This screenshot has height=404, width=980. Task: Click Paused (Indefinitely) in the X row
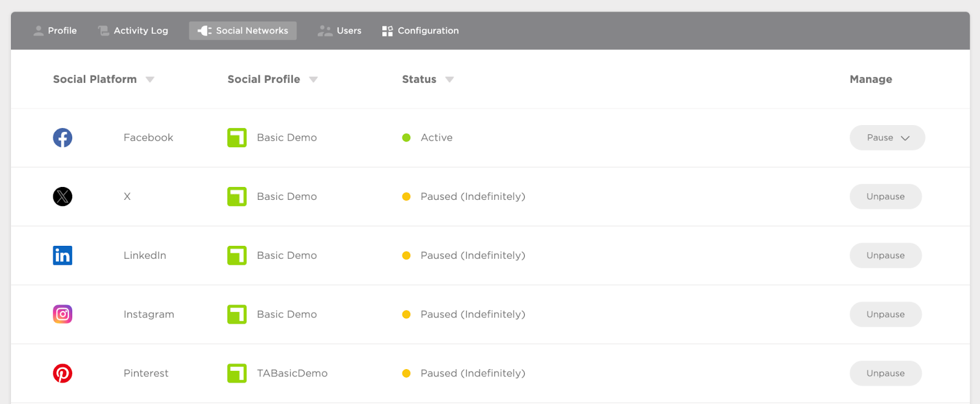click(x=473, y=197)
